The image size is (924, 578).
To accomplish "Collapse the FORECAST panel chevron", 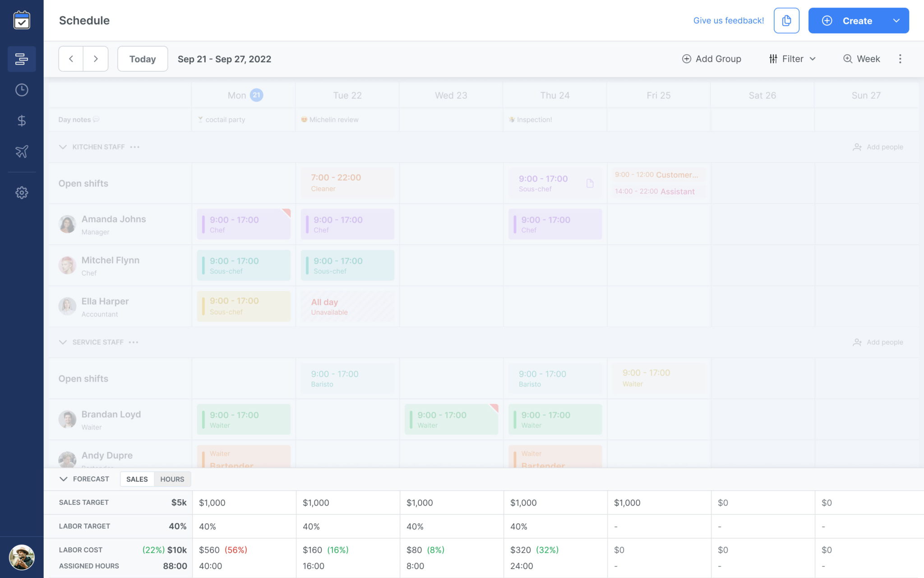I will coord(63,479).
